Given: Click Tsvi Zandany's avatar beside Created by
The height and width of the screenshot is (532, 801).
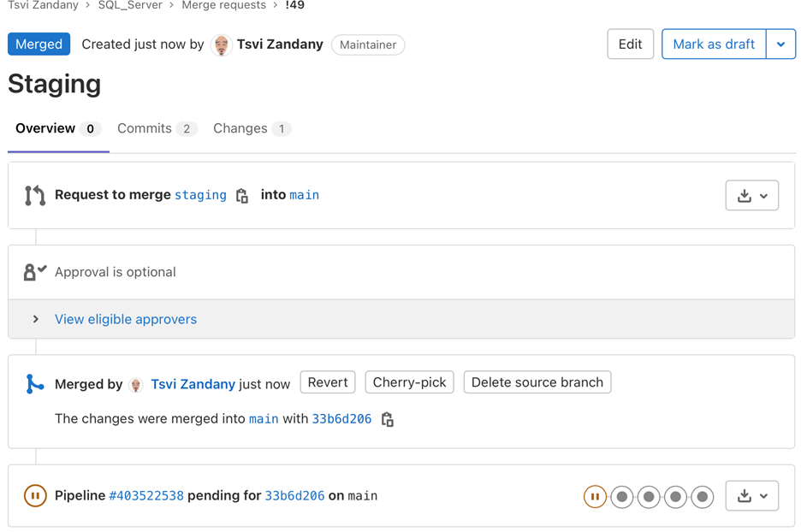Looking at the screenshot, I should coord(222,44).
